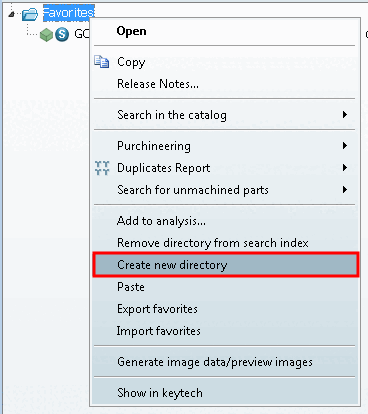Click the Favorites folder icon
This screenshot has height=414, width=368.
(x=30, y=14)
